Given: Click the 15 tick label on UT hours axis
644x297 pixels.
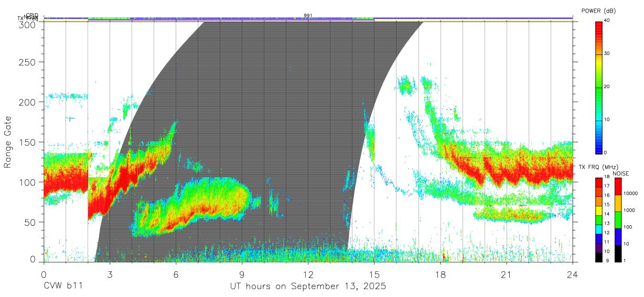Looking at the screenshot, I should [x=374, y=274].
